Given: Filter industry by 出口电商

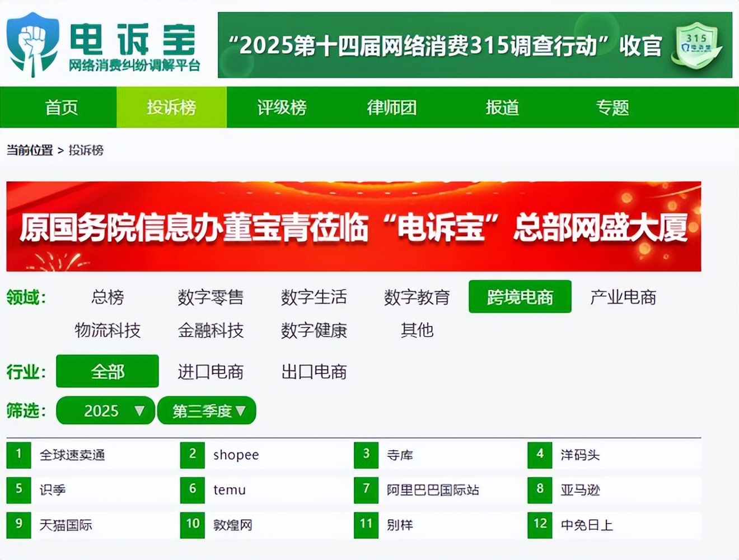Looking at the screenshot, I should [314, 372].
